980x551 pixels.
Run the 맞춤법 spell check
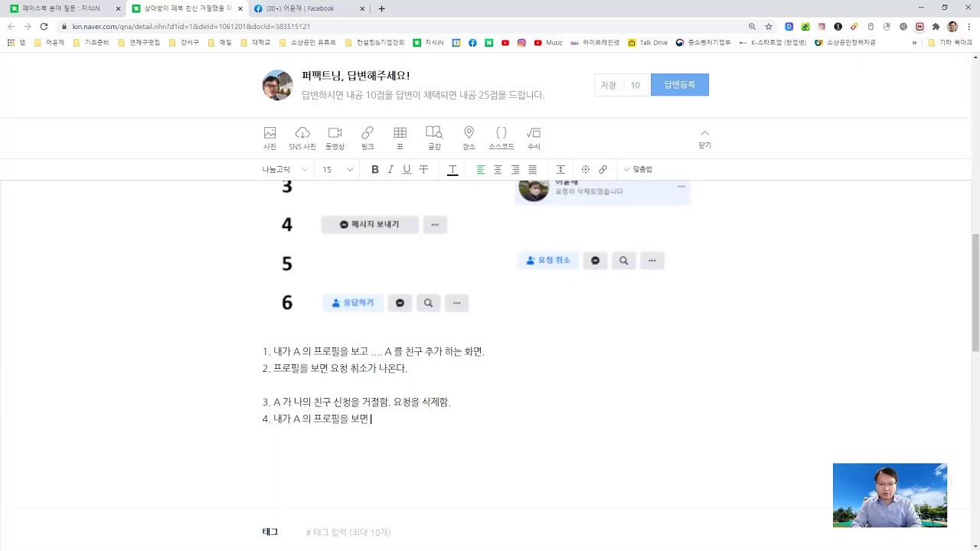point(638,169)
